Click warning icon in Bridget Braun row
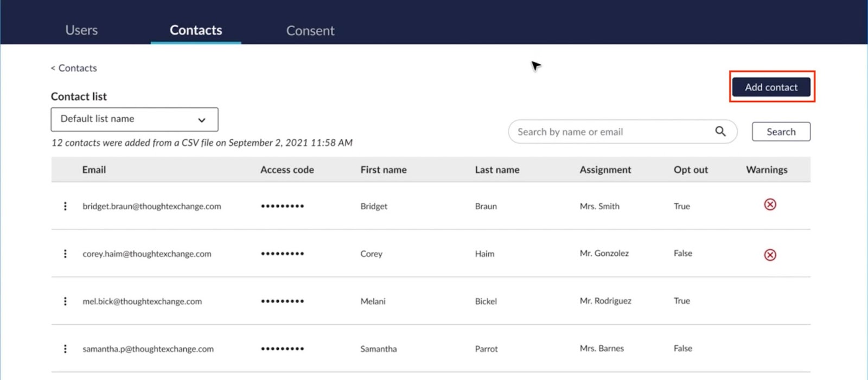 coord(770,204)
